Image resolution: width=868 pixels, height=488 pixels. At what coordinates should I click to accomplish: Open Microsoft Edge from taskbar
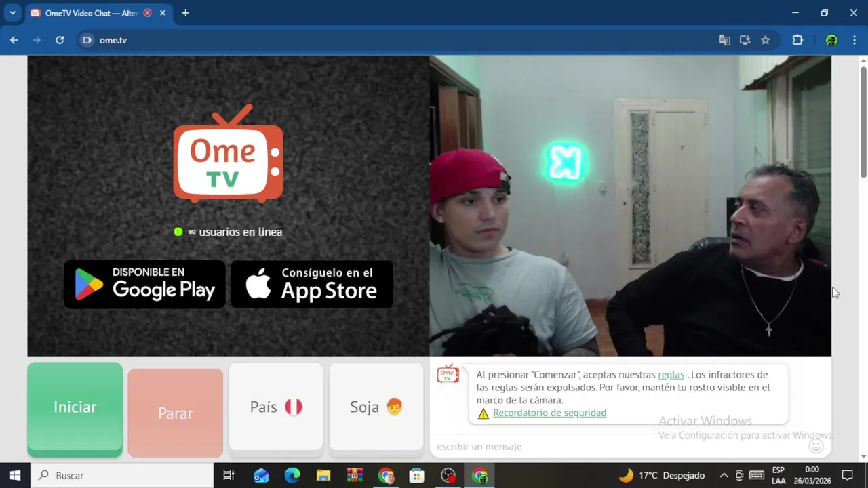tap(292, 475)
